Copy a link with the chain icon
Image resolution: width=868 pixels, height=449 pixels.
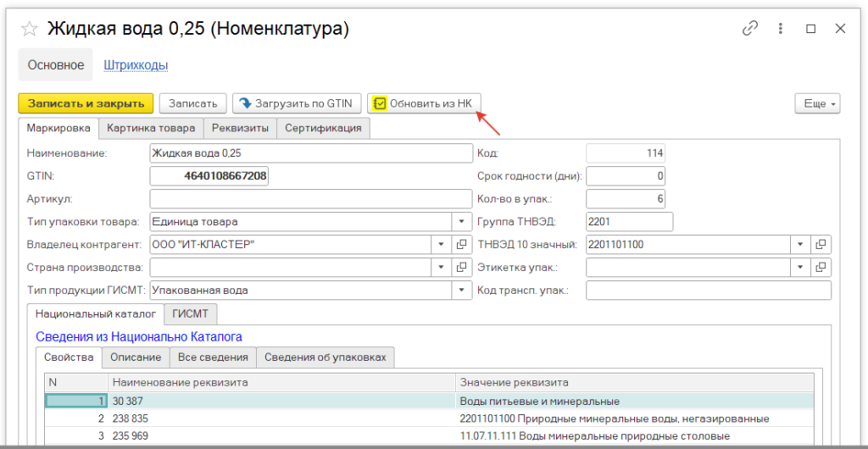coord(749,29)
